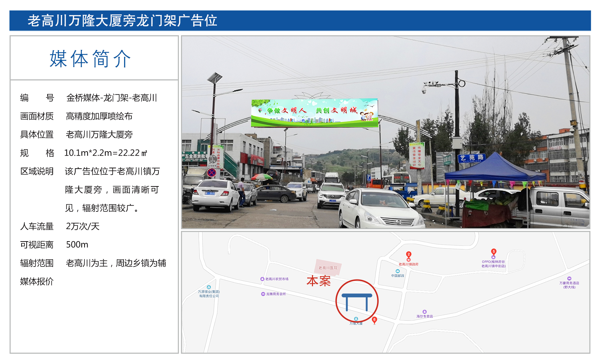
Task: Select the 老高川农贸市场 purple map pin
Action: coord(262,279)
